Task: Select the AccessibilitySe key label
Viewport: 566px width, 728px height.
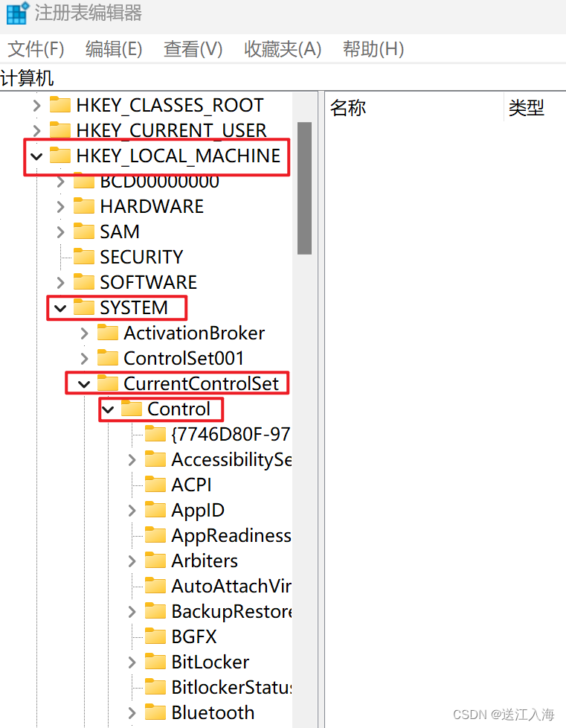Action: click(231, 460)
